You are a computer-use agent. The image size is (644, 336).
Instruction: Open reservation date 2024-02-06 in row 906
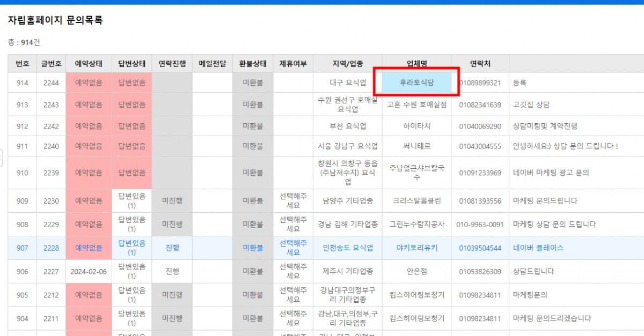(89, 272)
